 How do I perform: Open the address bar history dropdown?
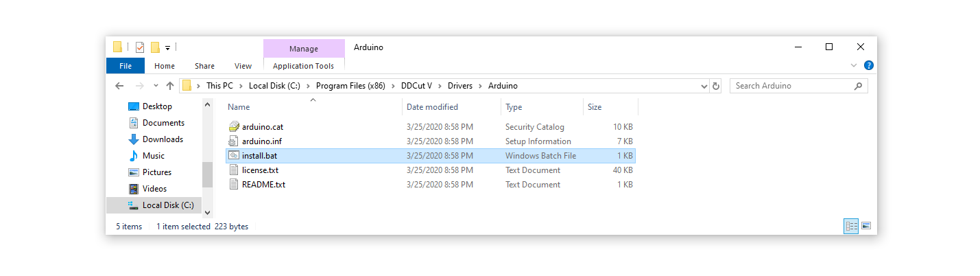(704, 87)
